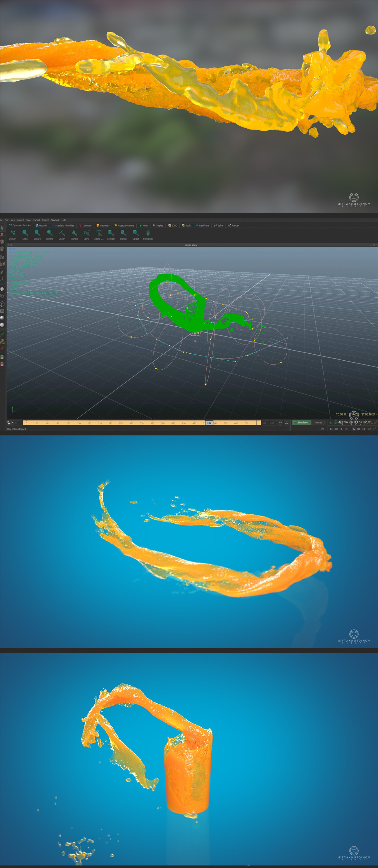Create a Cylinder particle emitter
The image size is (378, 868).
[x=111, y=235]
